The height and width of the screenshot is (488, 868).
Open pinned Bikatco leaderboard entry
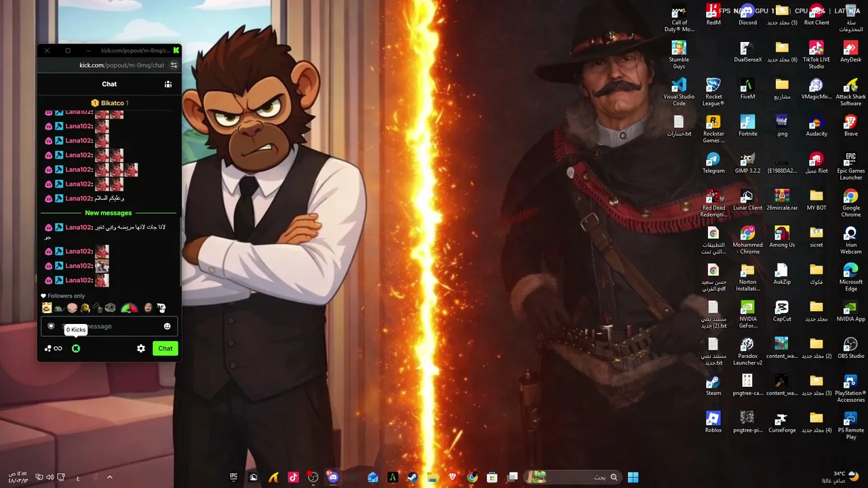[110, 103]
